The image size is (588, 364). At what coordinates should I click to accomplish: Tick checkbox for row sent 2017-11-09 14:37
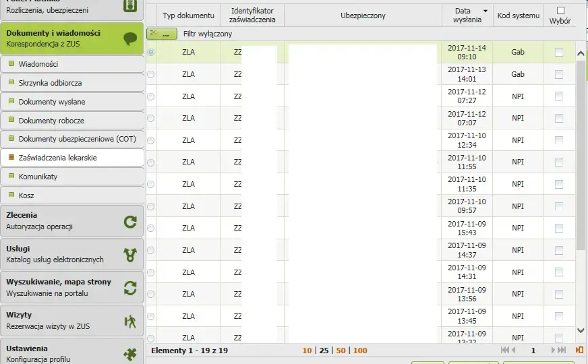[559, 250]
